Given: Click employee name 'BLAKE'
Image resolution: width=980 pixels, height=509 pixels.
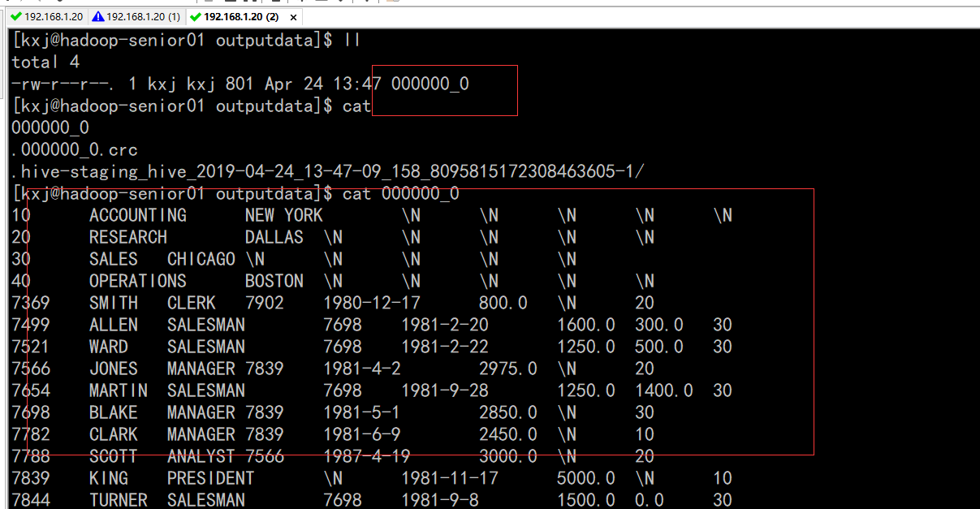Looking at the screenshot, I should click(114, 412).
